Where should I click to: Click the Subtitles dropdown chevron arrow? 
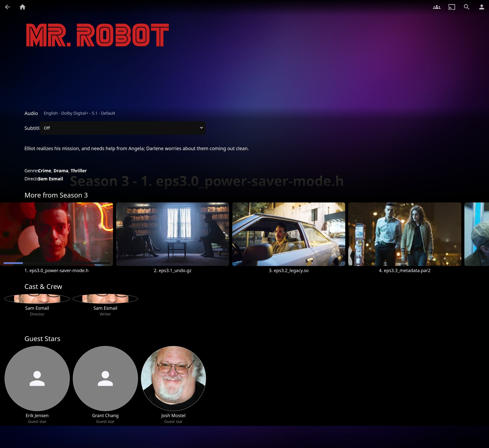coord(201,128)
